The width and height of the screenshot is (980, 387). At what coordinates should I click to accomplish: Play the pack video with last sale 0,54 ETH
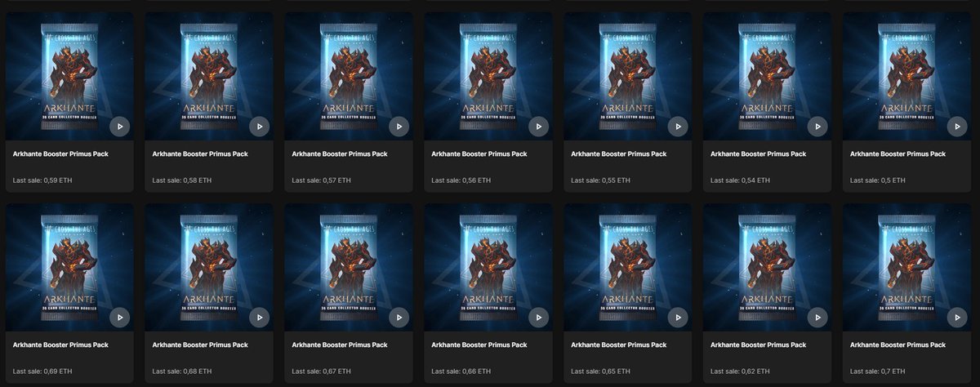817,127
